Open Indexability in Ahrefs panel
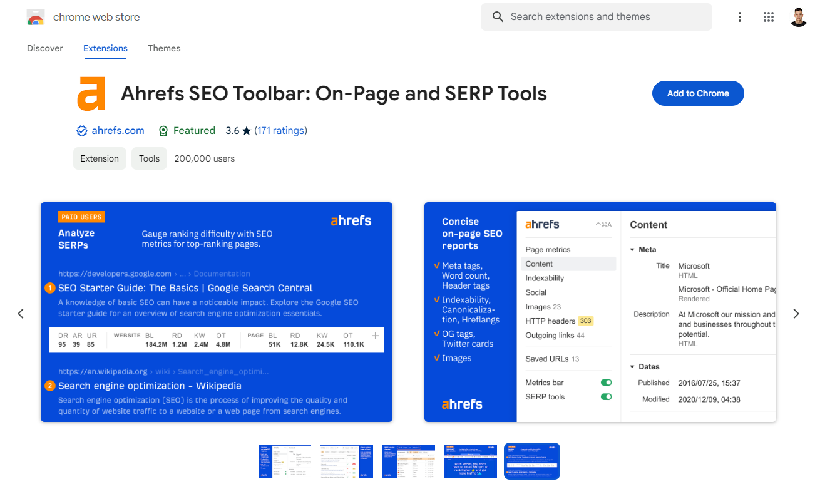This screenshot has height=504, width=815. pos(545,279)
